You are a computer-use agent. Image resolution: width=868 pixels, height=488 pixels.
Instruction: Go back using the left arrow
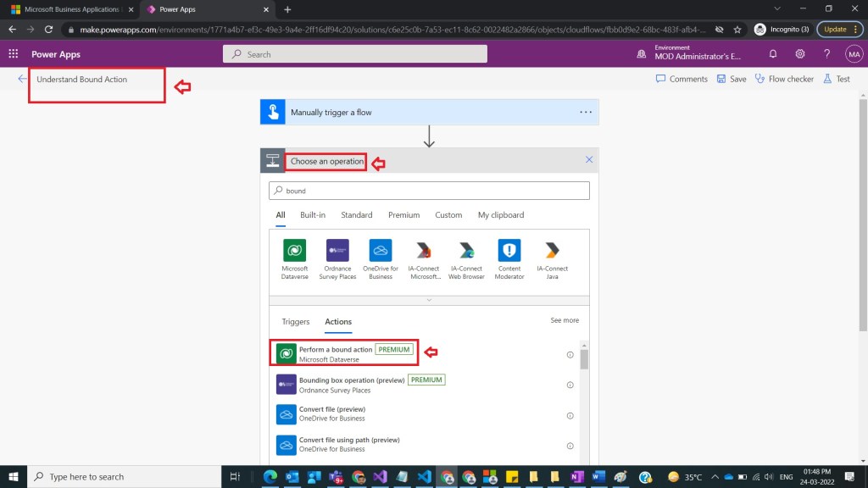point(22,79)
